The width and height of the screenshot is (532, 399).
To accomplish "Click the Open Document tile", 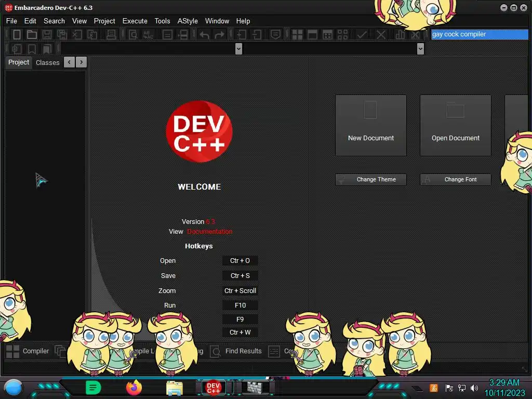I will point(455,126).
